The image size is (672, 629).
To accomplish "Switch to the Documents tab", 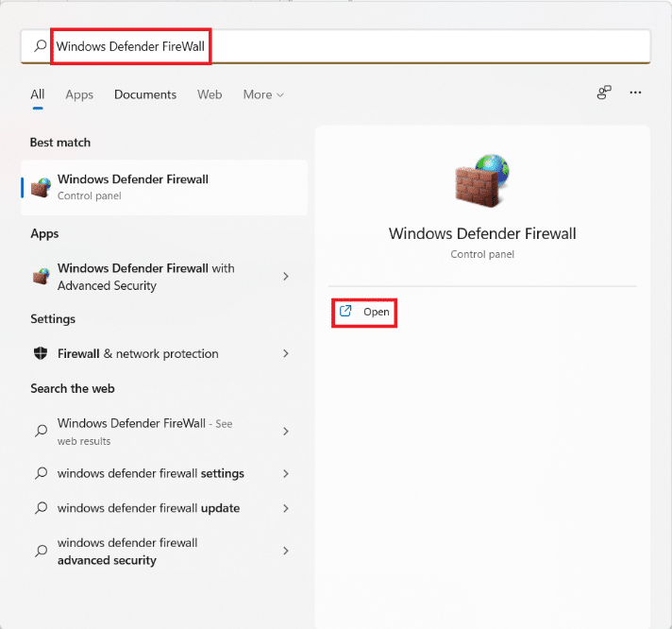I will click(x=145, y=94).
